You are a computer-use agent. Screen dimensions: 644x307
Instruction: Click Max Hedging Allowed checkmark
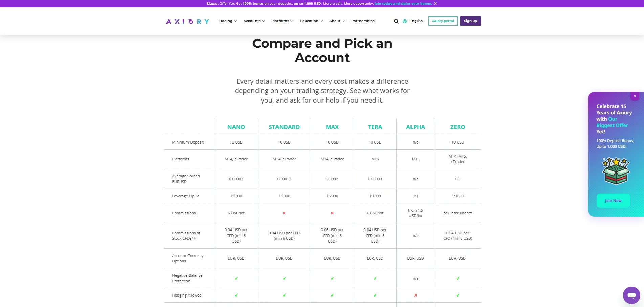(x=332, y=295)
